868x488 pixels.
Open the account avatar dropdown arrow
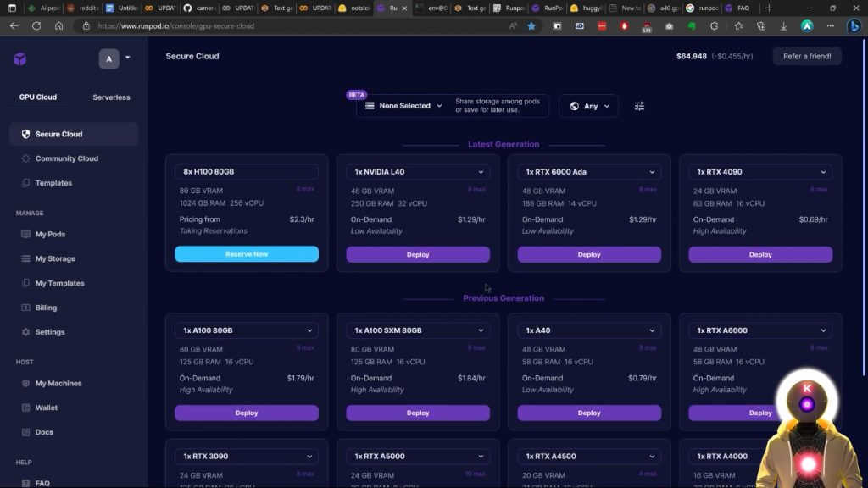[x=127, y=58]
